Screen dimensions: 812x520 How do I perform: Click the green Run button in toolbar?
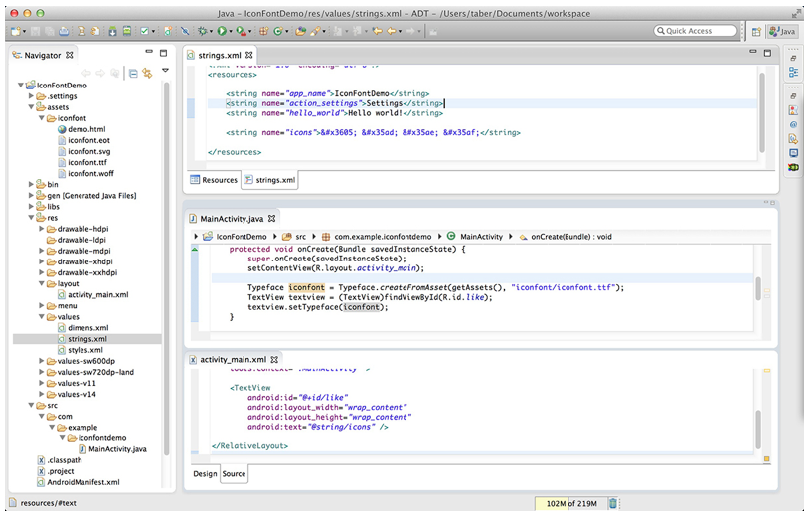click(x=222, y=31)
